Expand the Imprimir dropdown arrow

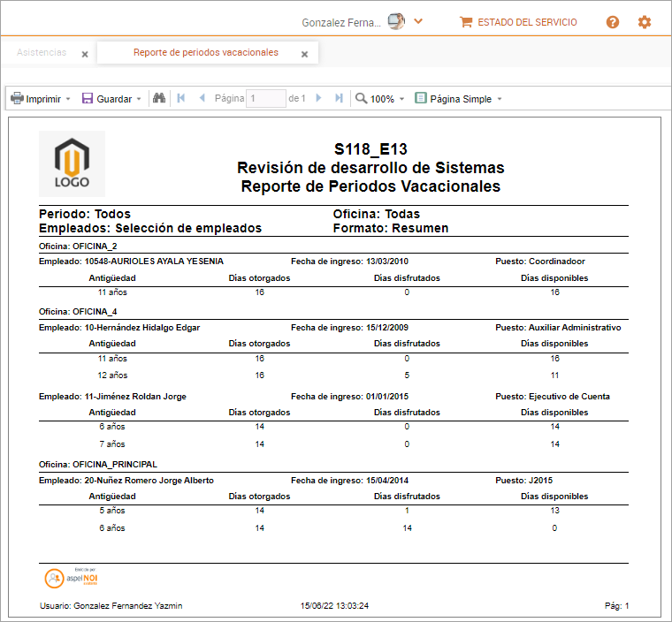click(68, 100)
